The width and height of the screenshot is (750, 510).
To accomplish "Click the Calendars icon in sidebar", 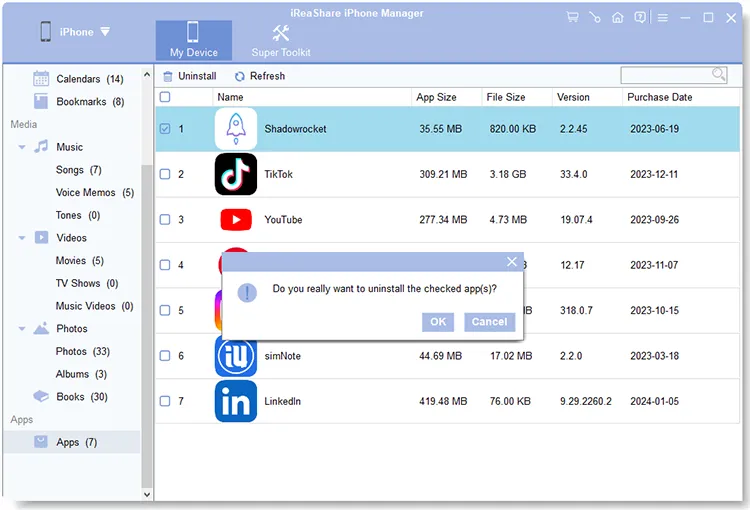I will click(41, 78).
